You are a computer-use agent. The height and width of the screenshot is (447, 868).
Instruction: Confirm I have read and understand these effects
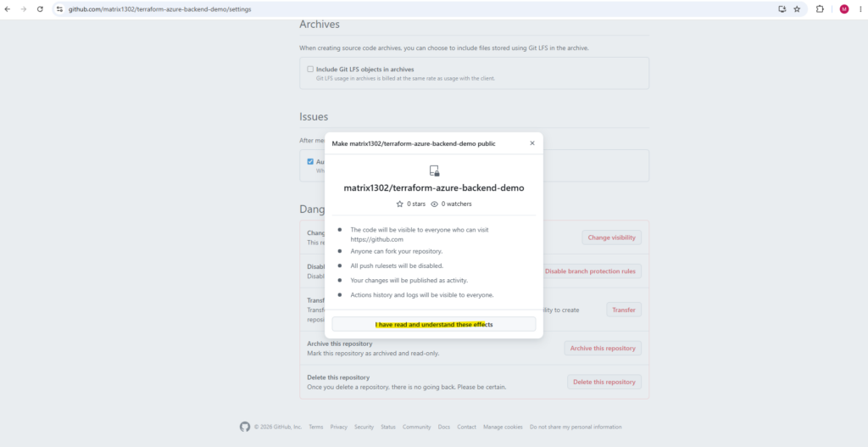434,324
